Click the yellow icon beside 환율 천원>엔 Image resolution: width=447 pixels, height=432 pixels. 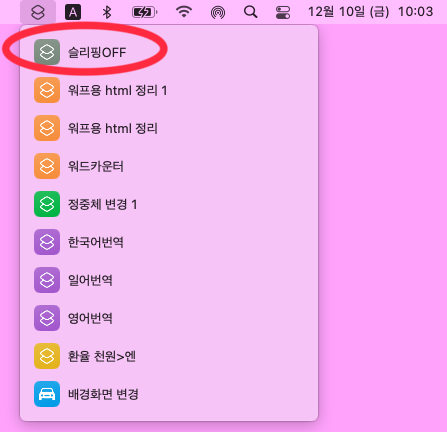pos(47,356)
